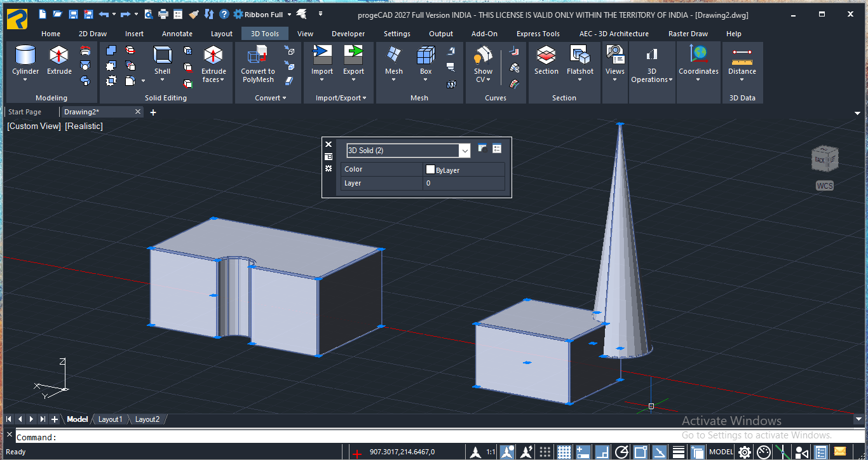
Task: Expand the Cylinder tool dropdown arrow
Action: (x=25, y=80)
